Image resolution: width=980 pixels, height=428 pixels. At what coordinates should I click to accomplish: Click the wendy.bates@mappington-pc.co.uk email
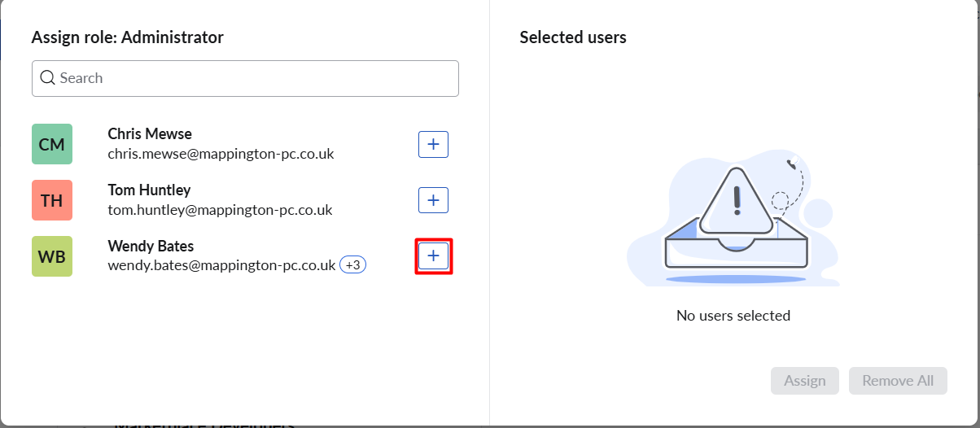tap(221, 266)
